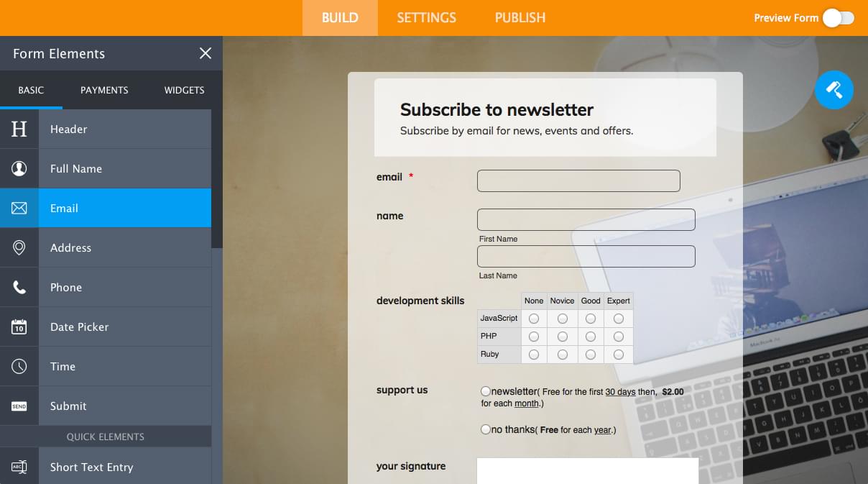The height and width of the screenshot is (484, 868).
Task: Switch to the Widgets tab
Action: (184, 90)
